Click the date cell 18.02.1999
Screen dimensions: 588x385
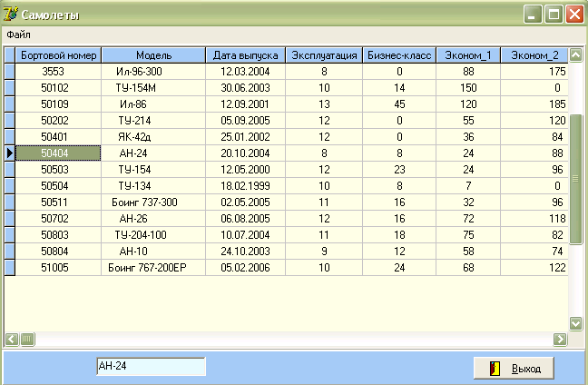pyautogui.click(x=245, y=186)
